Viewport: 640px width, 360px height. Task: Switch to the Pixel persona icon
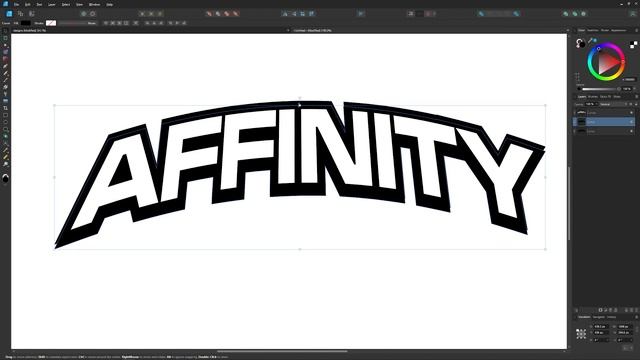20,13
